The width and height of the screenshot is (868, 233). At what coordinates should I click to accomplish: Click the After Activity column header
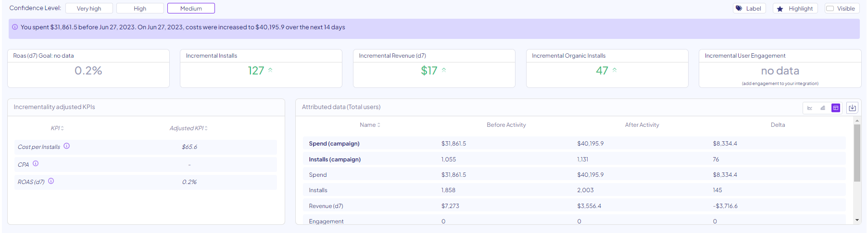coord(642,125)
